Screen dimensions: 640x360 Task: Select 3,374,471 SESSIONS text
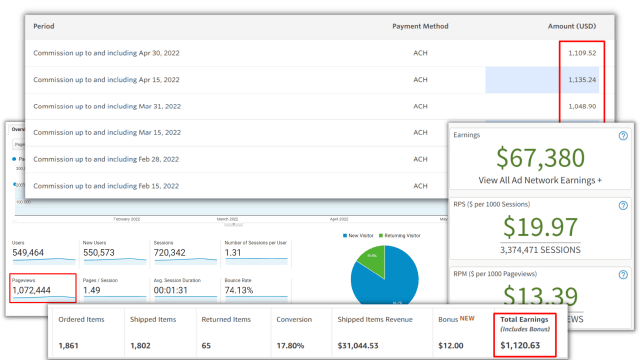point(540,250)
